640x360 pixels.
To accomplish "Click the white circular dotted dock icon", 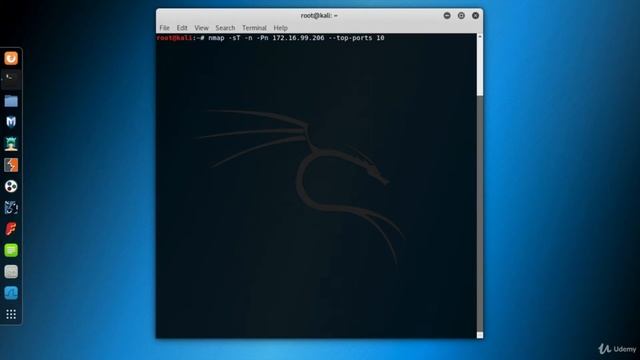I will [11, 186].
